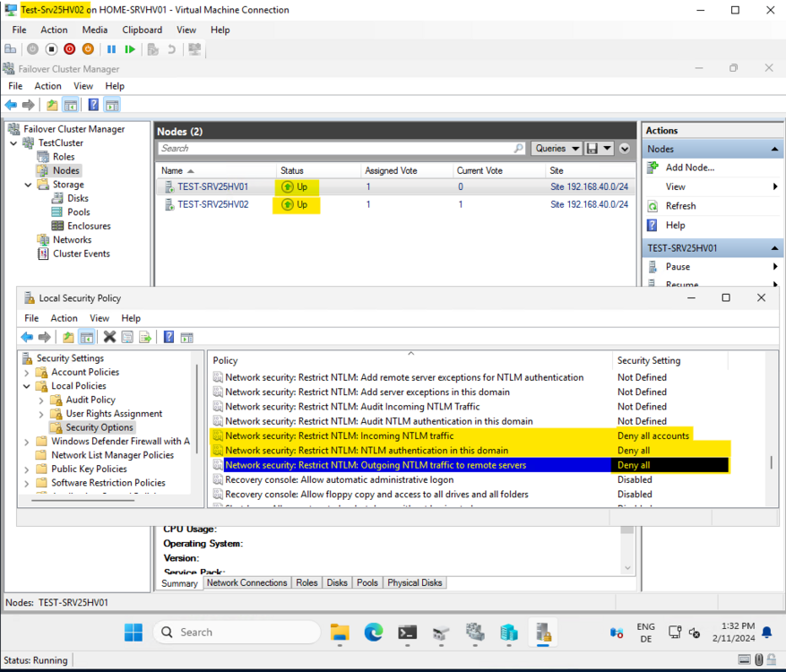This screenshot has width=786, height=672.
Task: Click Refresh in the Actions pane
Action: 680,206
